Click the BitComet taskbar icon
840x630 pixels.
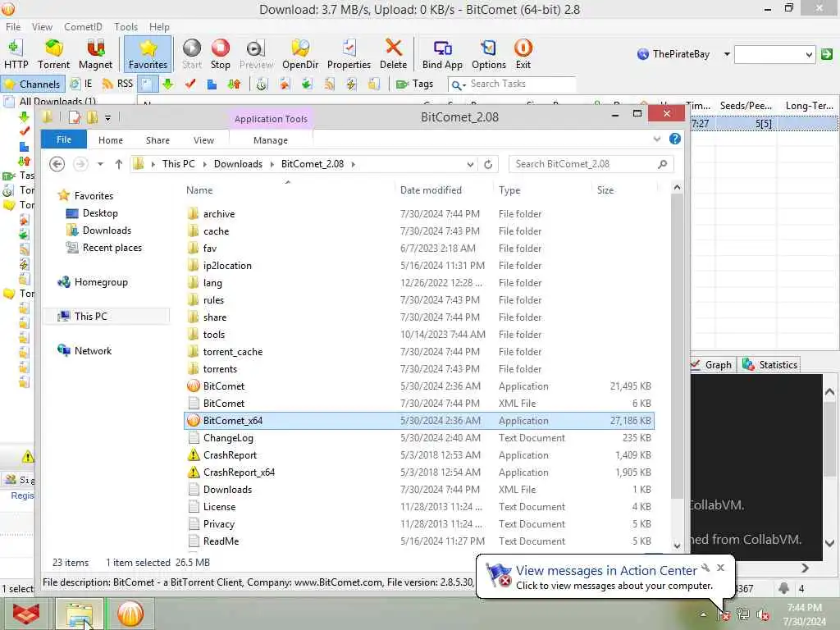tap(130, 614)
